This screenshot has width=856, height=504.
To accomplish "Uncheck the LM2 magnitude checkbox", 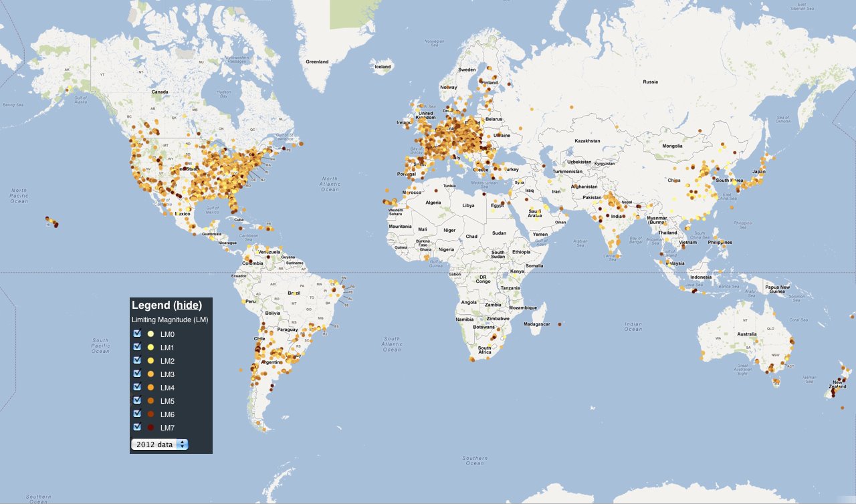I will 137,360.
